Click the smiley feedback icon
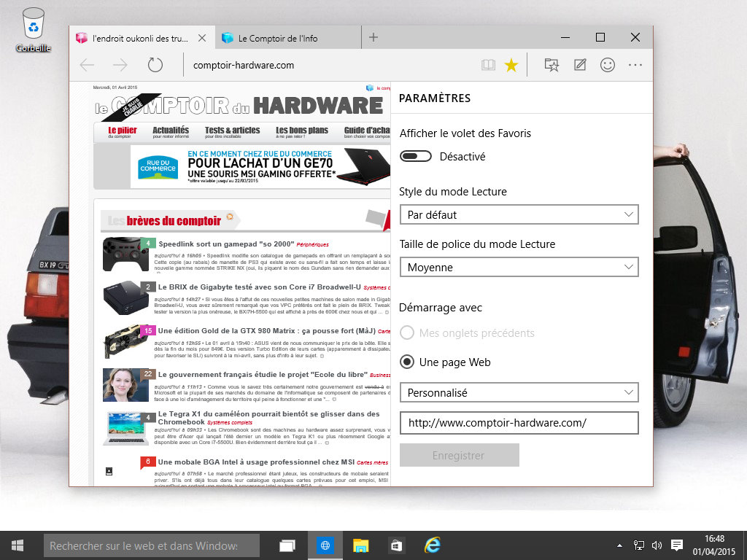 [607, 65]
